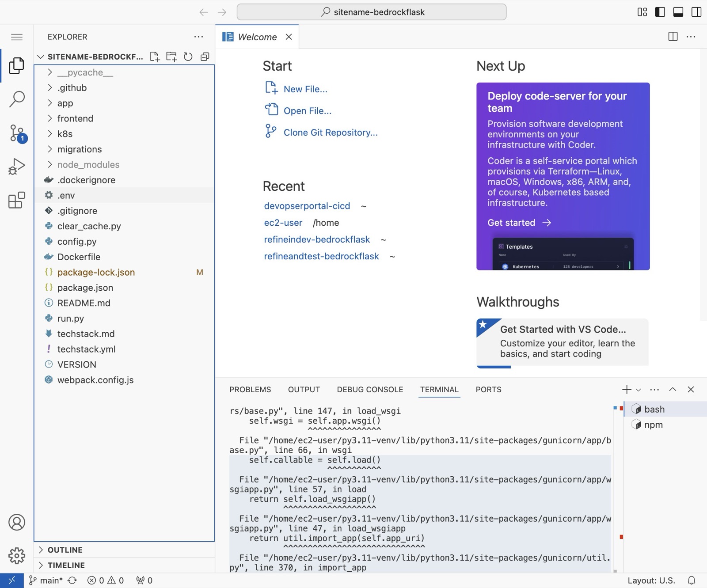Close the terminal panel
Viewport: 707px width, 588px height.
(691, 389)
